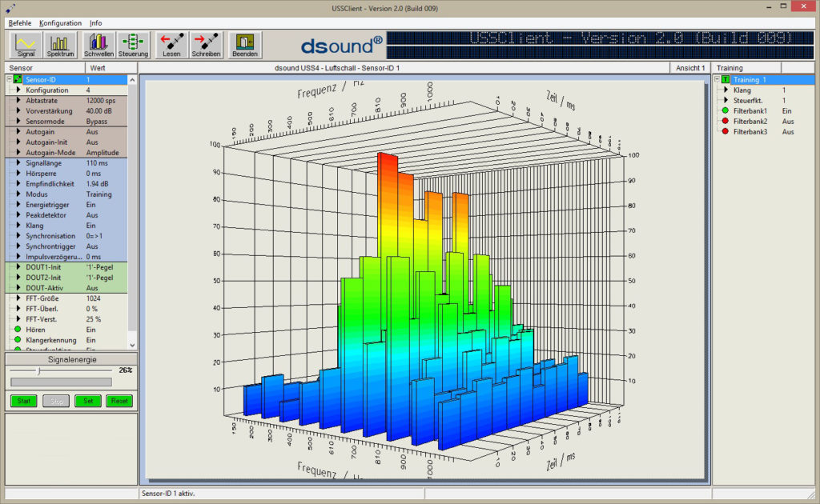Viewport: 820px width, 504px height.
Task: Toggle the Filterbank1 green status dot
Action: click(726, 110)
